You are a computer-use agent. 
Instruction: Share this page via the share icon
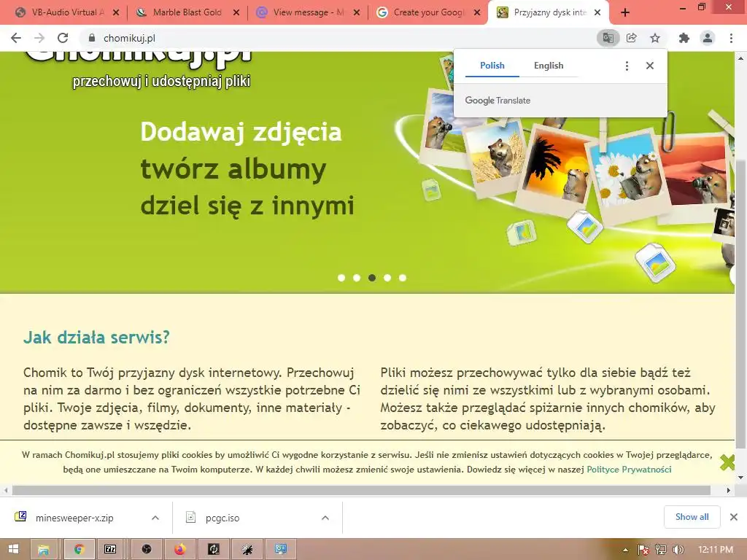pyautogui.click(x=632, y=38)
